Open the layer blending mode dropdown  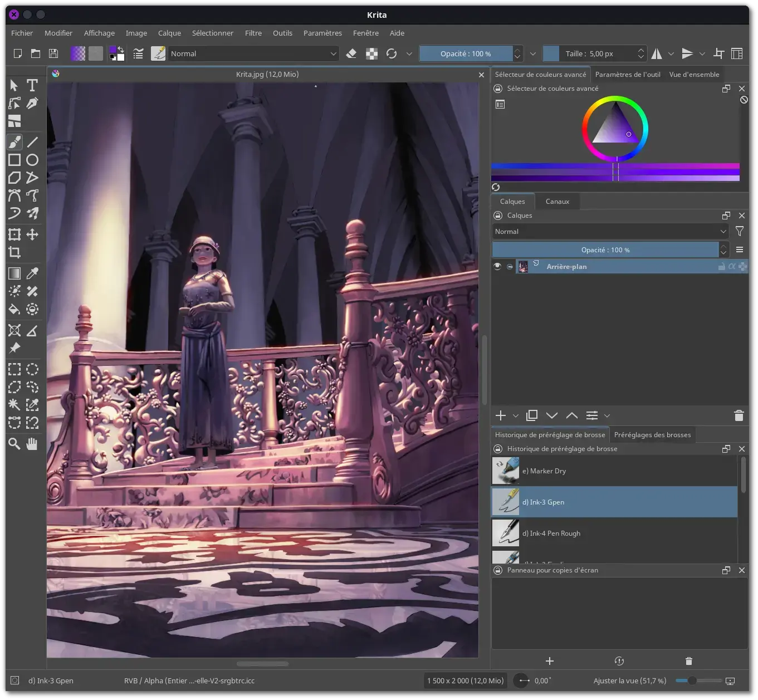point(611,231)
